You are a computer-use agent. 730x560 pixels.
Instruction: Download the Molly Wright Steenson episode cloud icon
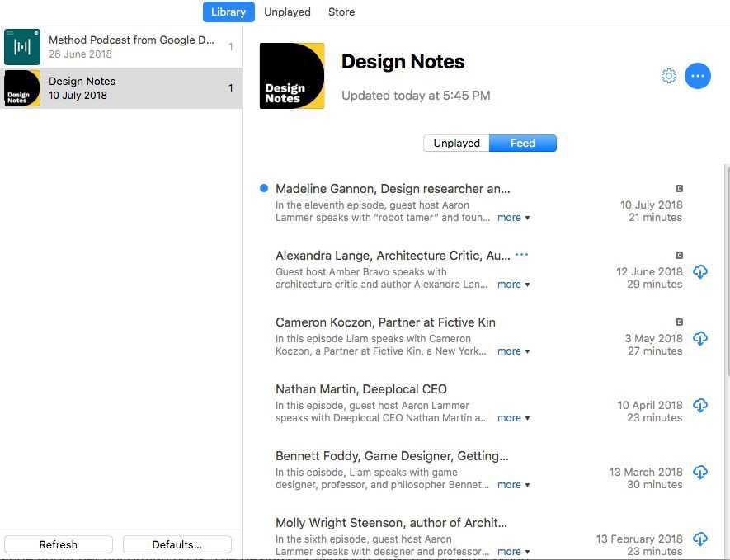coord(699,539)
